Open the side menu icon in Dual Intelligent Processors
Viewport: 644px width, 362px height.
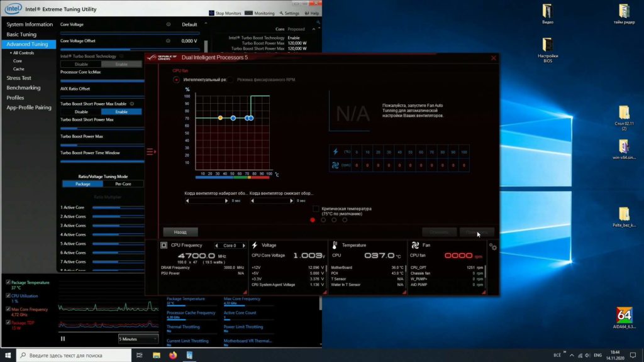click(x=151, y=152)
